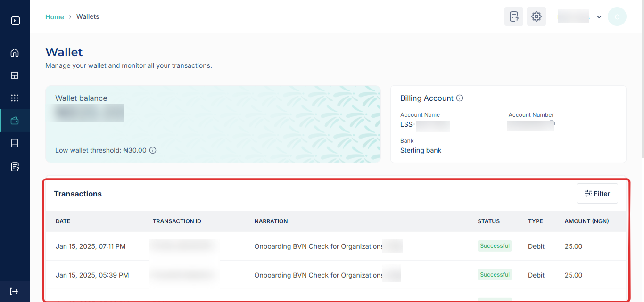Click the TRANSACTION ID column header
The height and width of the screenshot is (302, 644).
tap(177, 221)
